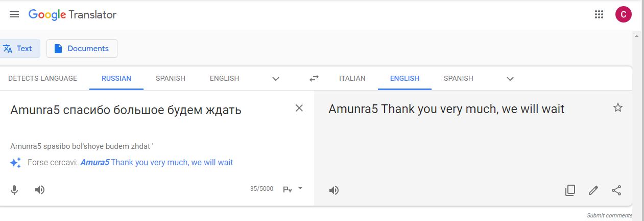Suggest an edit with pencil icon
This screenshot has height=221, width=644.
pos(593,190)
